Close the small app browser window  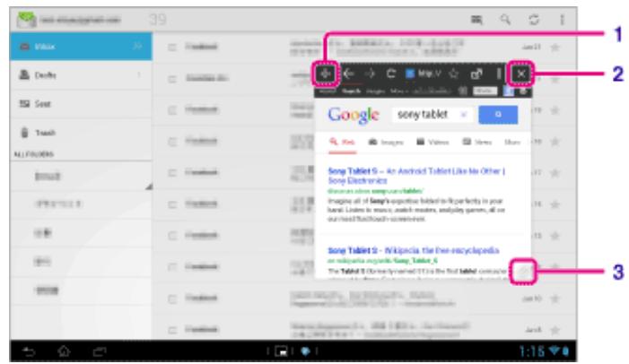click(x=520, y=74)
